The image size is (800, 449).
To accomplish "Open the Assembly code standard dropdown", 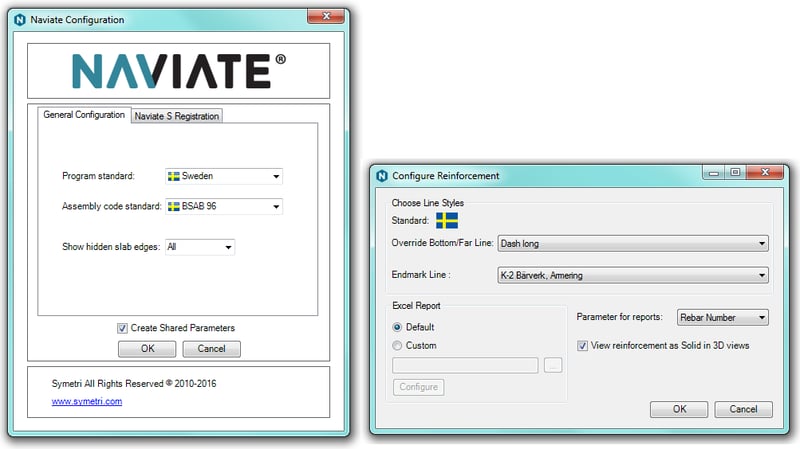I will (x=224, y=206).
